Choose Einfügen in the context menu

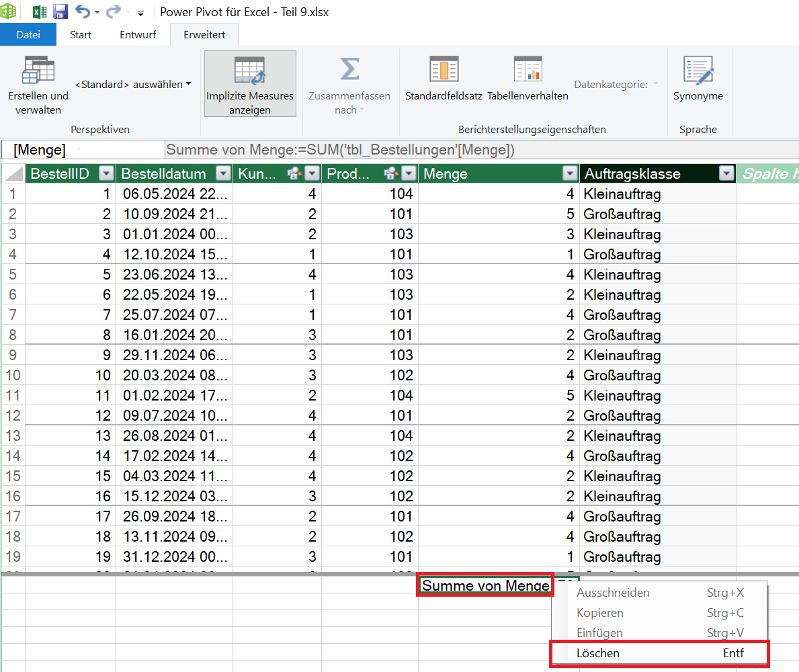click(660, 633)
